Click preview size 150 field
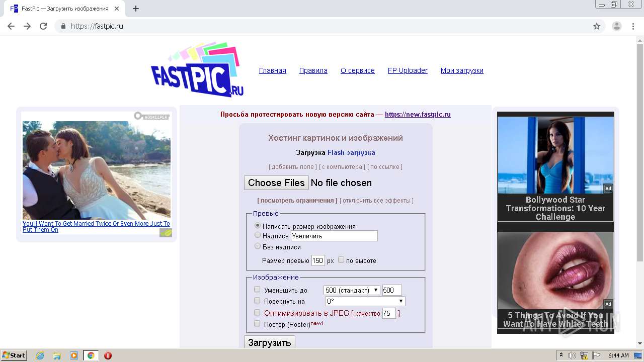The image size is (644, 362). (318, 260)
